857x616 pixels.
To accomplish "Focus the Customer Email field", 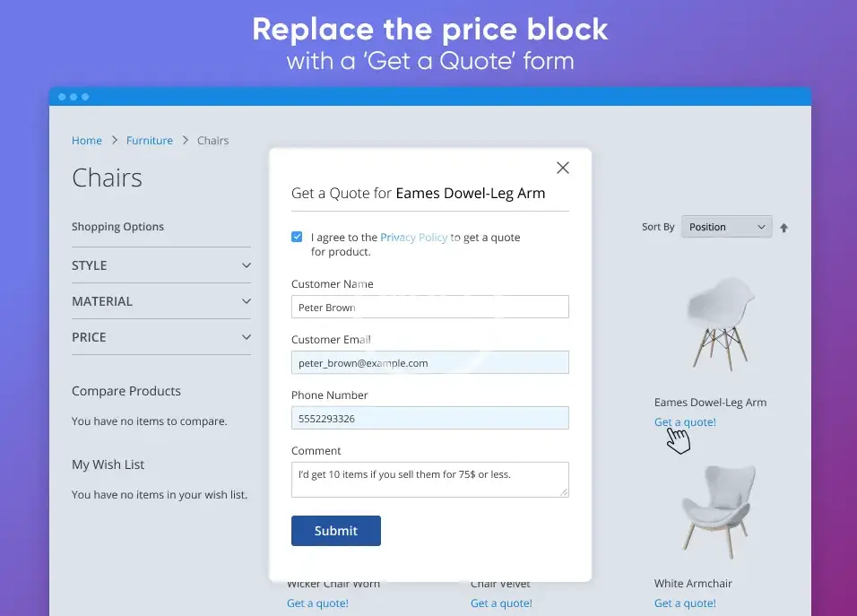I will [429, 362].
